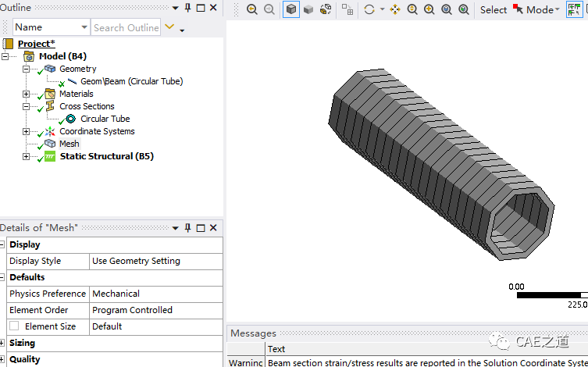Open the Rotate tool dropdown arrow
The height and width of the screenshot is (367, 588).
click(382, 9)
